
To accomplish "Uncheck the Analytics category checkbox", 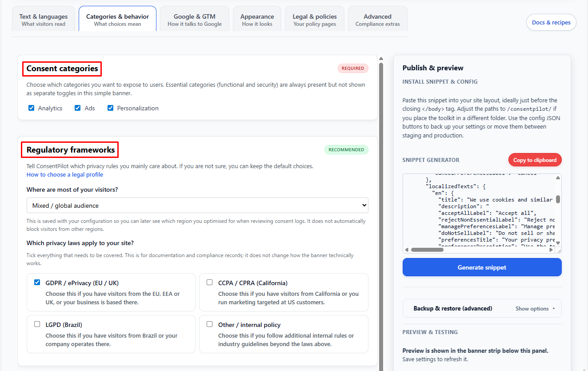I will point(32,108).
